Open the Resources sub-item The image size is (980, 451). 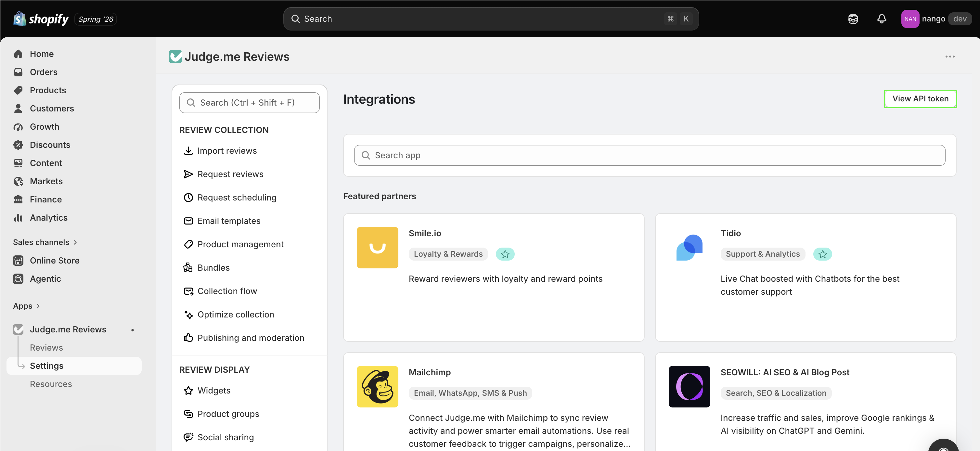51,384
